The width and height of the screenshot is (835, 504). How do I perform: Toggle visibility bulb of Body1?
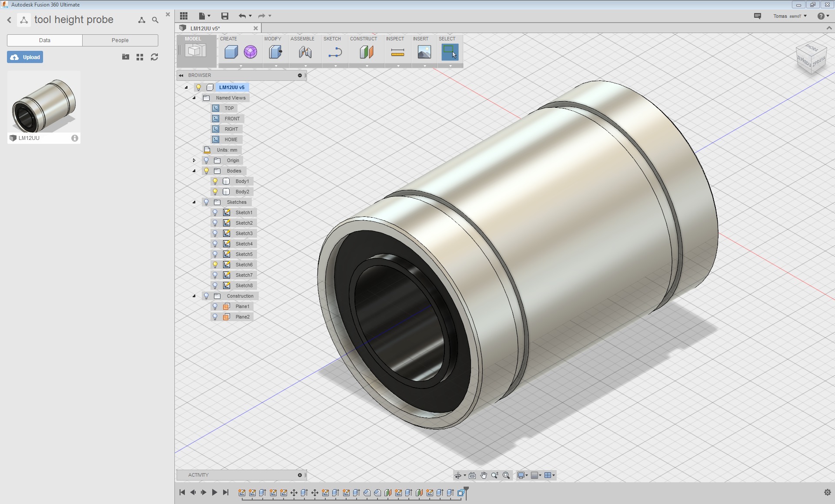[215, 181]
